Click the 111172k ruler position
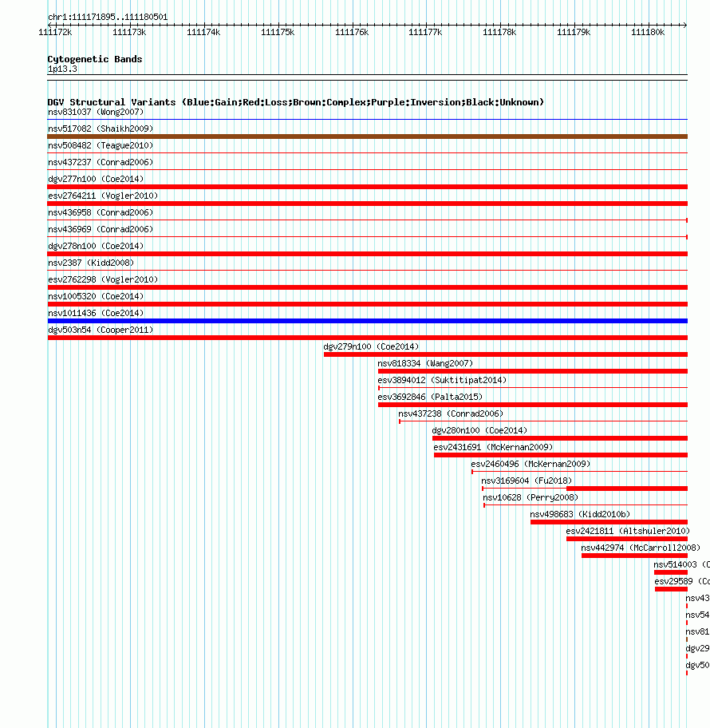The height and width of the screenshot is (728, 710). click(x=55, y=32)
